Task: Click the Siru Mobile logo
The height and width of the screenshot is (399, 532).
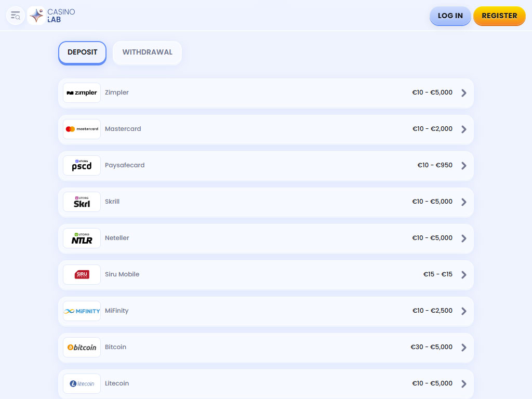Action: pyautogui.click(x=82, y=274)
